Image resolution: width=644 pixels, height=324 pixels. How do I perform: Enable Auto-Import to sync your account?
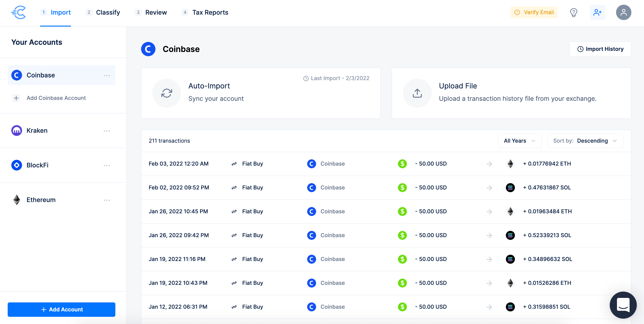click(x=260, y=93)
